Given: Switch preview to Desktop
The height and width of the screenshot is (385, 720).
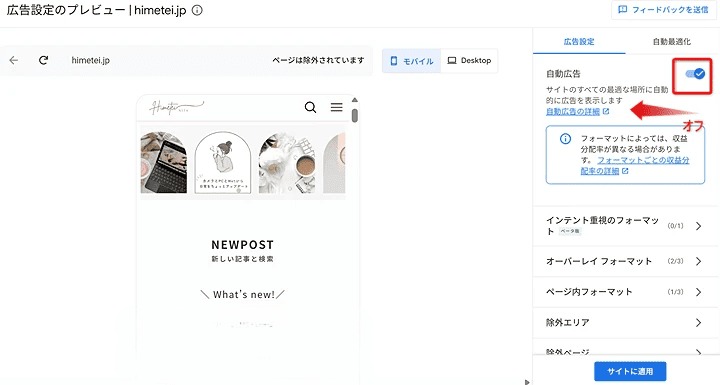Looking at the screenshot, I should coord(469,61).
